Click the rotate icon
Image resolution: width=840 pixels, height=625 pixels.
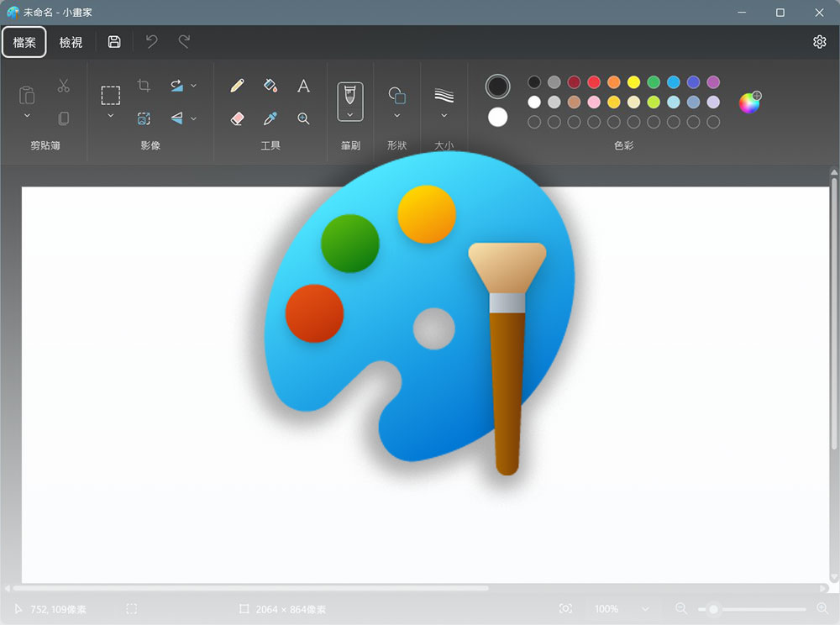(176, 85)
